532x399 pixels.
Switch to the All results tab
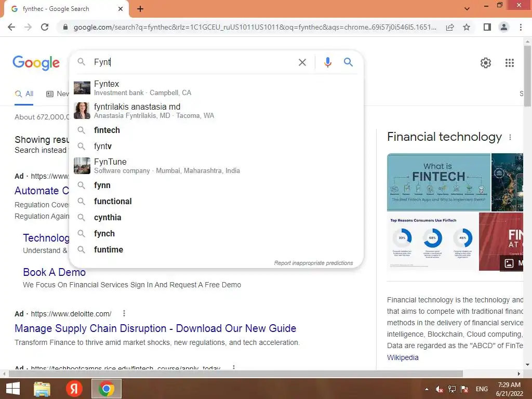click(24, 94)
